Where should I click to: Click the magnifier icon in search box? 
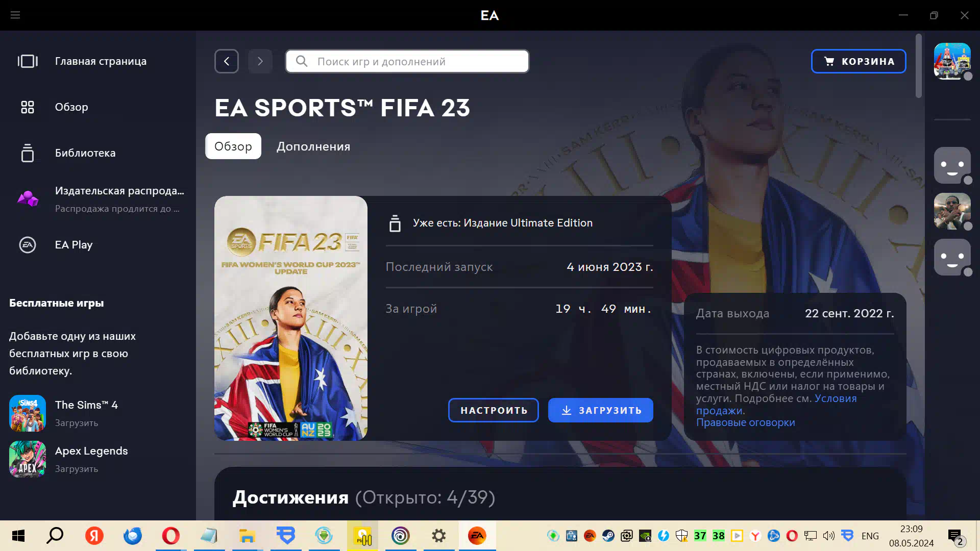pyautogui.click(x=302, y=61)
